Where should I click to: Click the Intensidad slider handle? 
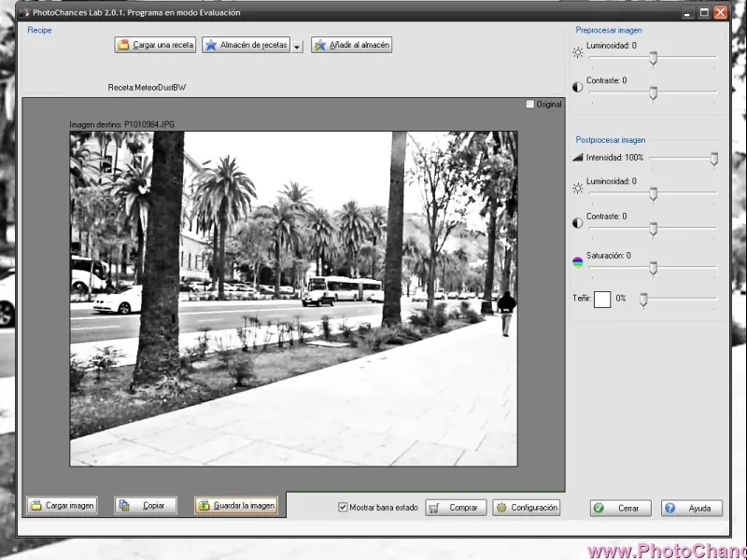coord(714,160)
